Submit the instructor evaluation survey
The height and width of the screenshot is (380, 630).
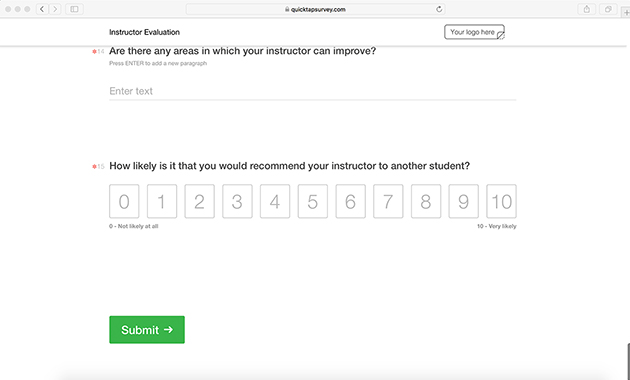click(x=147, y=330)
